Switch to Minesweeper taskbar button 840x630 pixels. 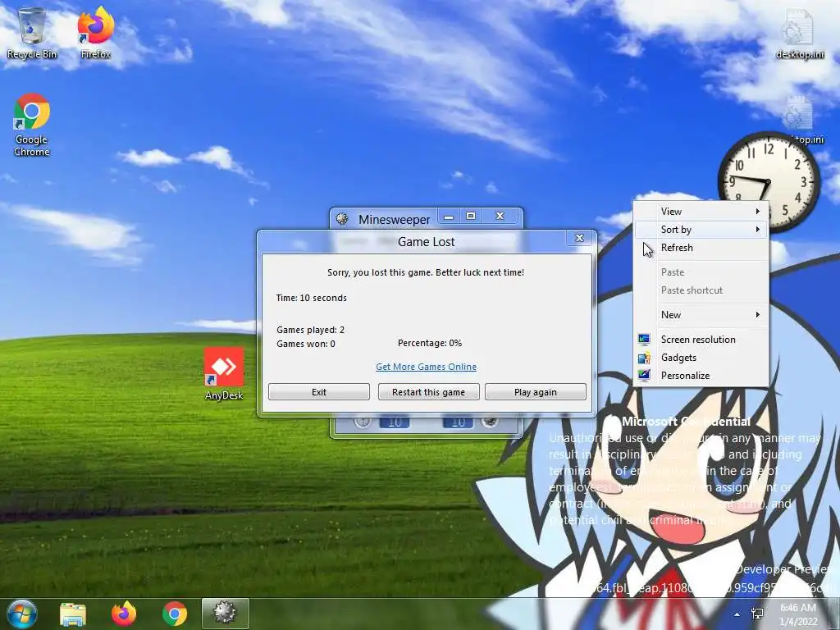[226, 614]
